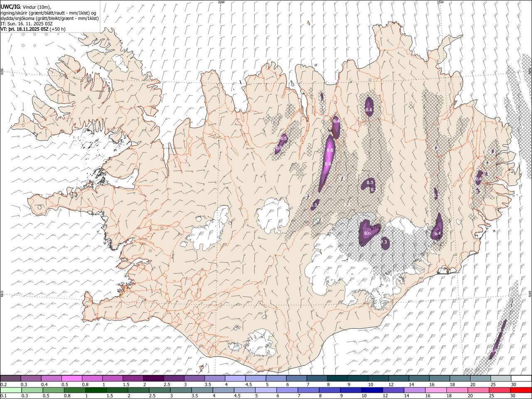Select upper legend swatch between 25 and 30
The image size is (532, 399).
(500, 378)
